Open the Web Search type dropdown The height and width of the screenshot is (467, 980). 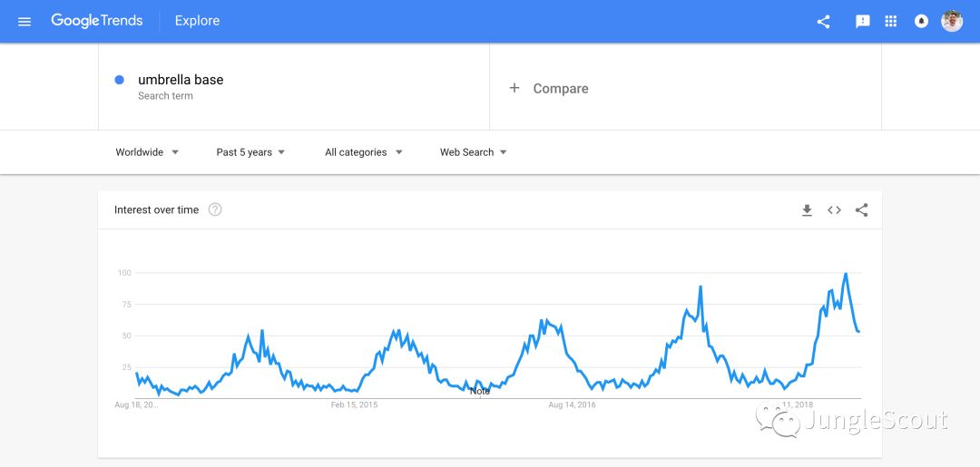pos(474,152)
